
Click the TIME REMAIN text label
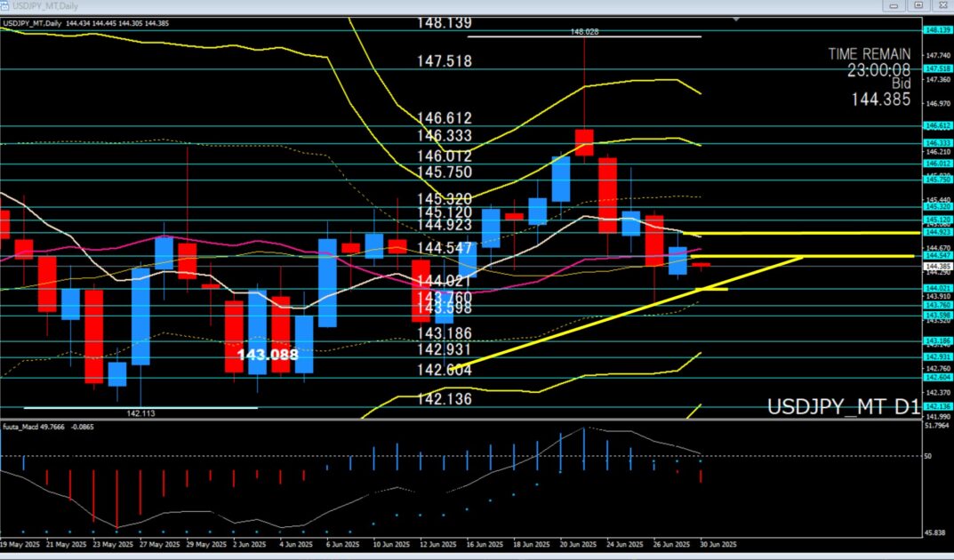(x=869, y=54)
